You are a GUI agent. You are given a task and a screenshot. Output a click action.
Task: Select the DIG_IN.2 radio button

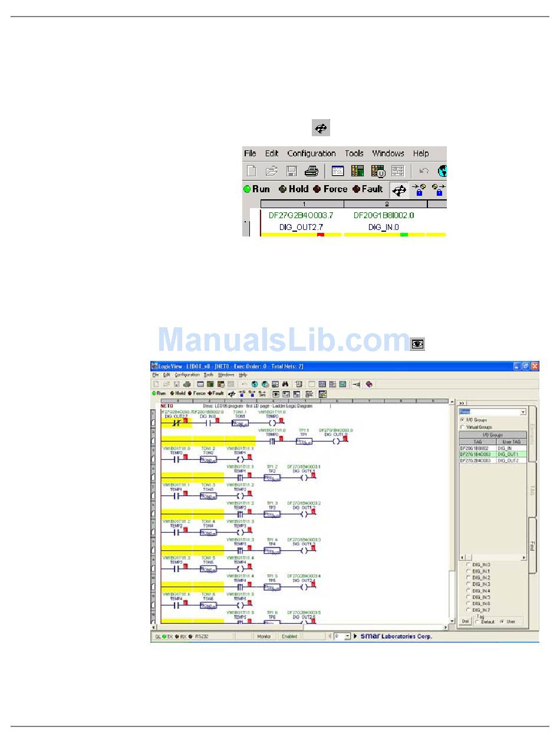pyautogui.click(x=469, y=578)
